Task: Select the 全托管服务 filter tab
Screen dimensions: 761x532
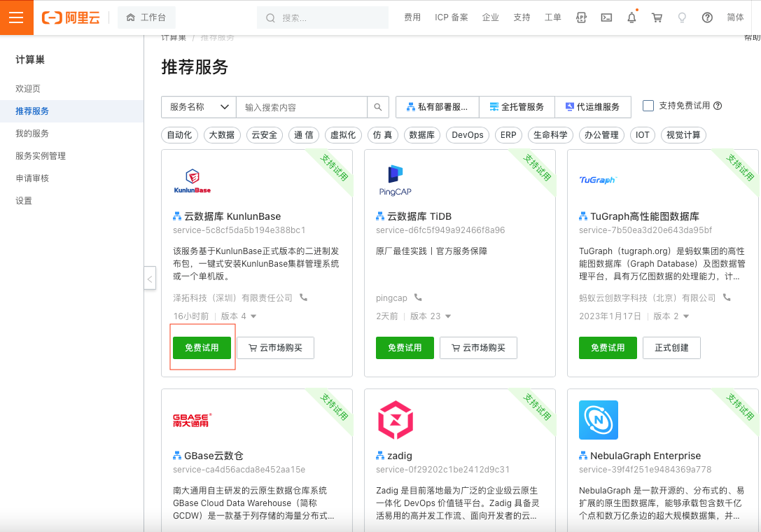Action: point(517,107)
